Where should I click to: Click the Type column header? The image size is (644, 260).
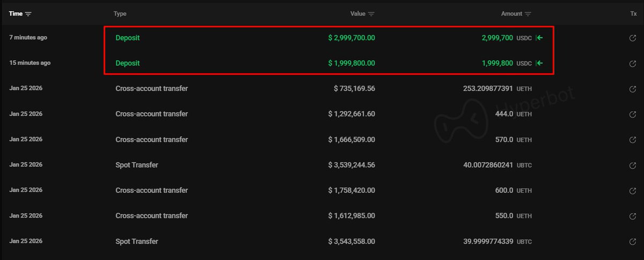(120, 14)
